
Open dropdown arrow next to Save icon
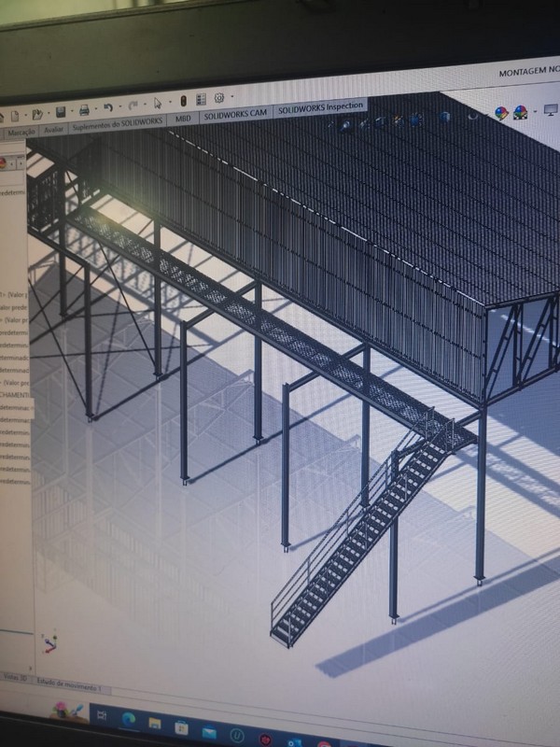tap(72, 112)
